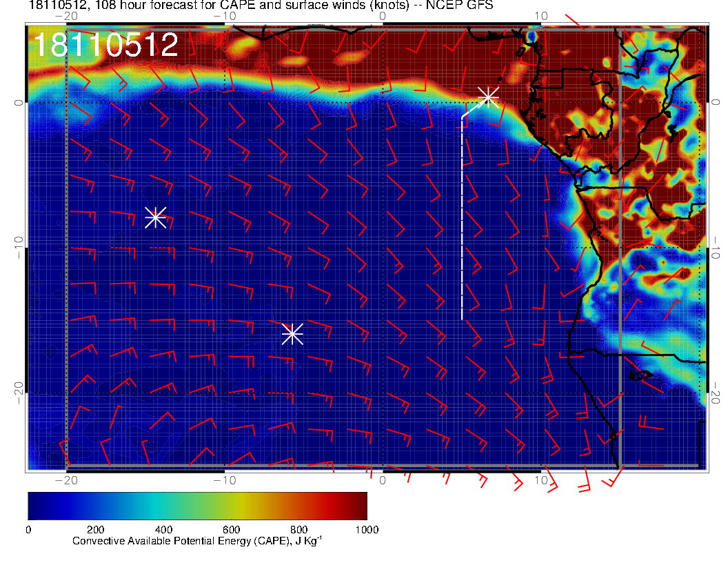Click the Convective Available Potential Energy caption

point(197,541)
